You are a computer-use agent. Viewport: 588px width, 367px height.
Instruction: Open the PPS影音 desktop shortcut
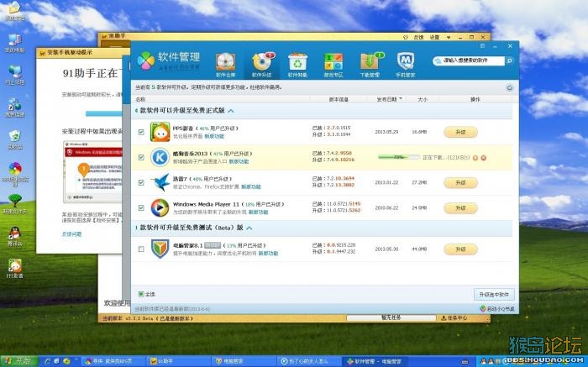pos(14,269)
